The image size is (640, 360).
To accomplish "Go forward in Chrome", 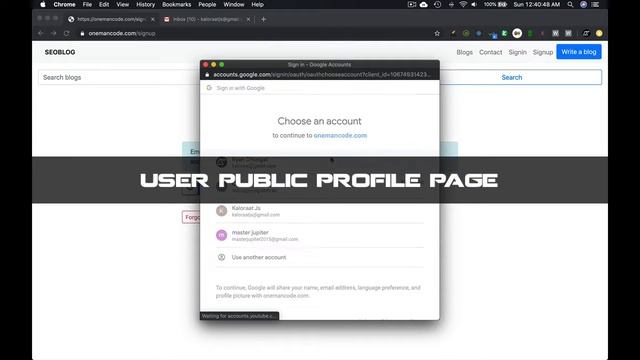I will click(53, 33).
